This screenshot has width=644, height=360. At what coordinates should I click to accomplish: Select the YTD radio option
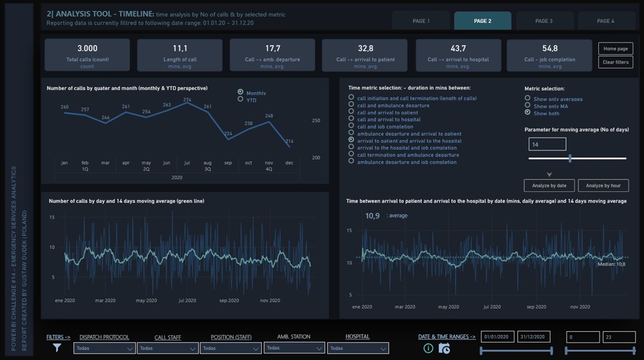pyautogui.click(x=240, y=100)
